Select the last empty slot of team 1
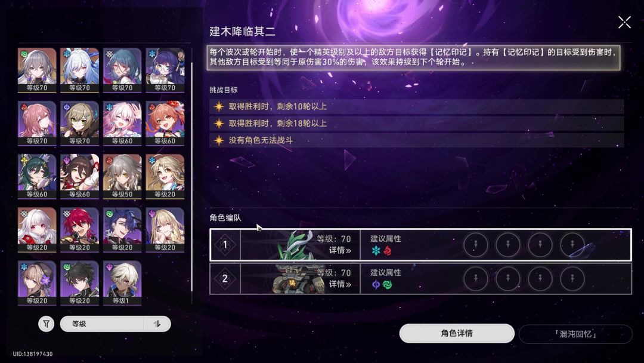 (x=572, y=245)
